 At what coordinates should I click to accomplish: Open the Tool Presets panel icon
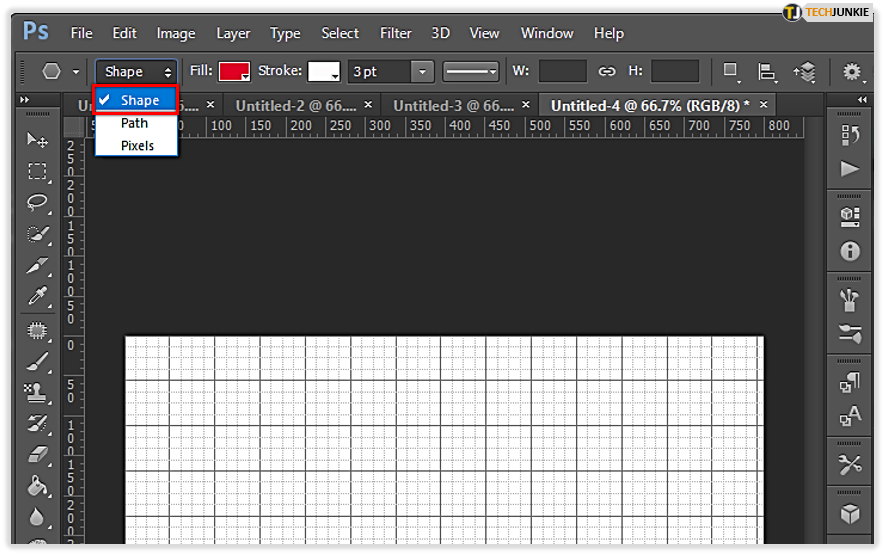point(849,465)
